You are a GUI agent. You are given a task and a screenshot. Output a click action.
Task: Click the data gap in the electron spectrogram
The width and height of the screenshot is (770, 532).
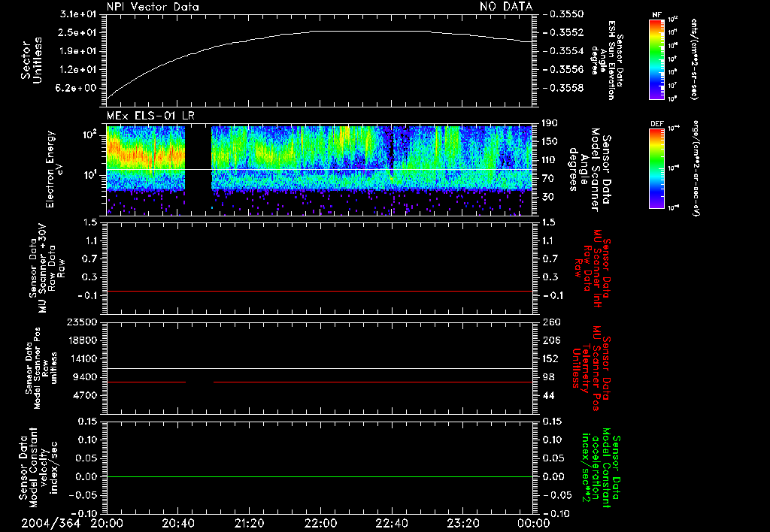point(198,171)
